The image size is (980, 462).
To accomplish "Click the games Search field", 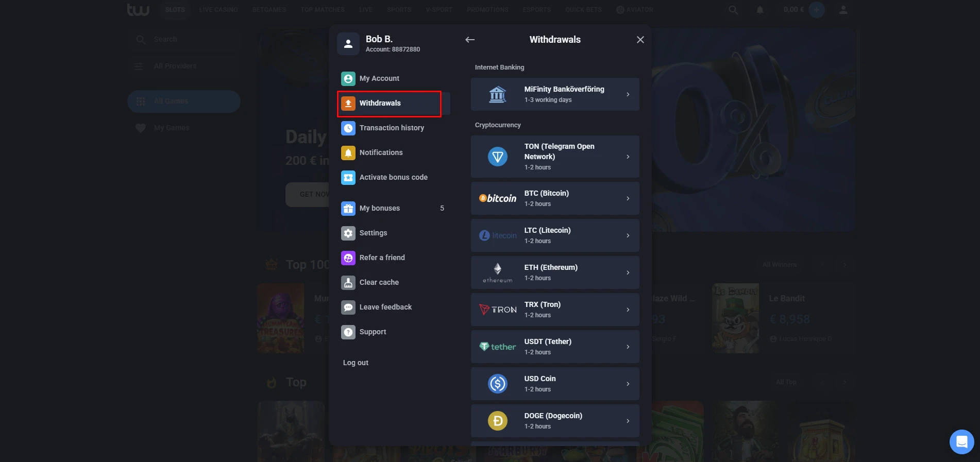I will coord(184,40).
